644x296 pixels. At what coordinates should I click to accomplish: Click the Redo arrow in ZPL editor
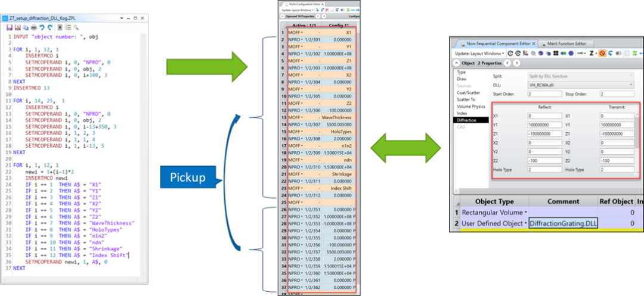pos(49,27)
